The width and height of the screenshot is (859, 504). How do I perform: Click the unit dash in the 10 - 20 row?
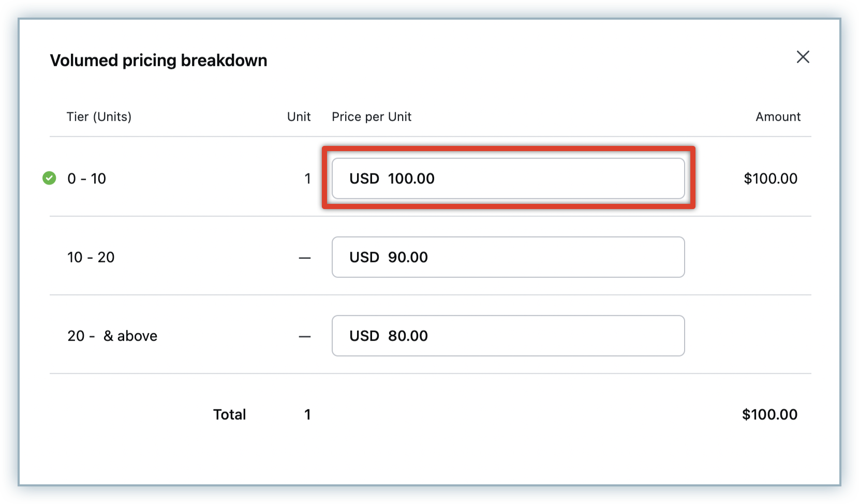[305, 258]
